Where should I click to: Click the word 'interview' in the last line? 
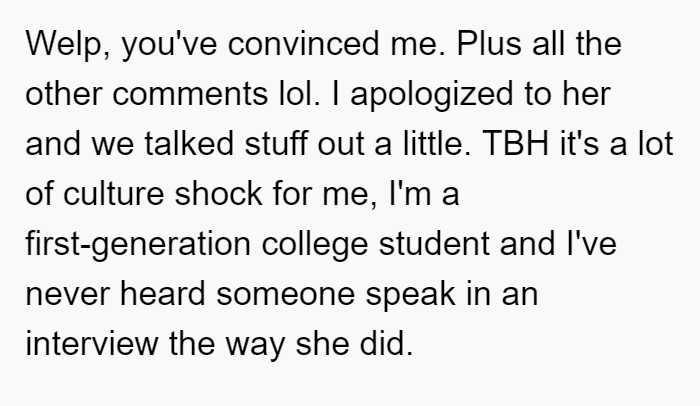coord(92,343)
